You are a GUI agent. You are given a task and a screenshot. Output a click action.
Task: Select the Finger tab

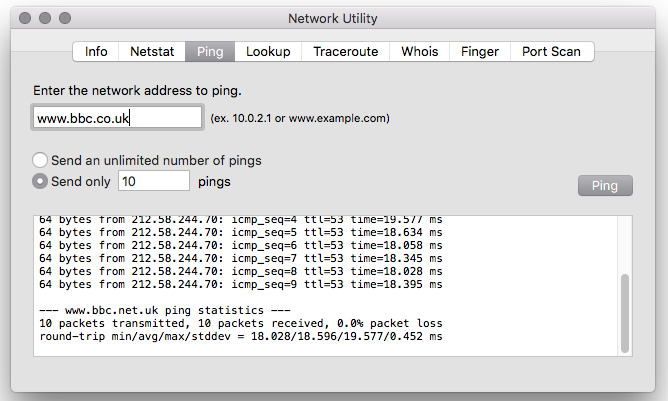point(480,51)
